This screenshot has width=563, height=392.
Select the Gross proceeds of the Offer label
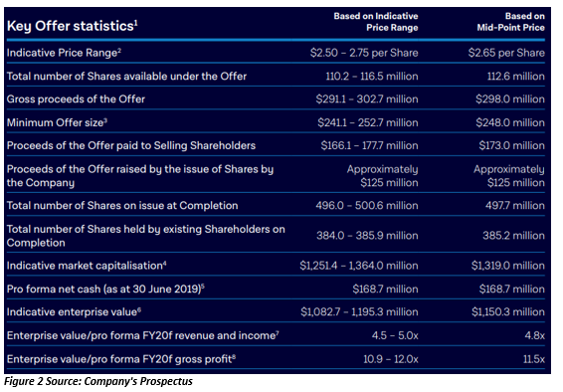pyautogui.click(x=76, y=99)
